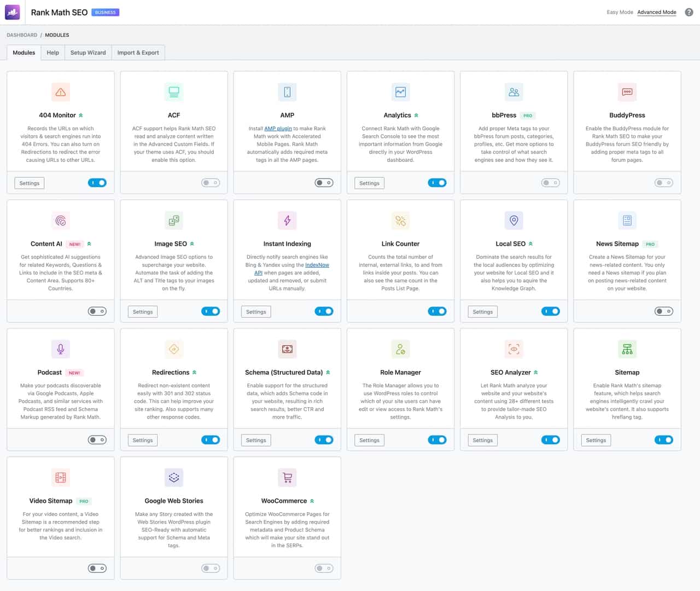The width and height of the screenshot is (700, 591).
Task: Open the 404 Monitor Settings button
Action: [x=30, y=183]
